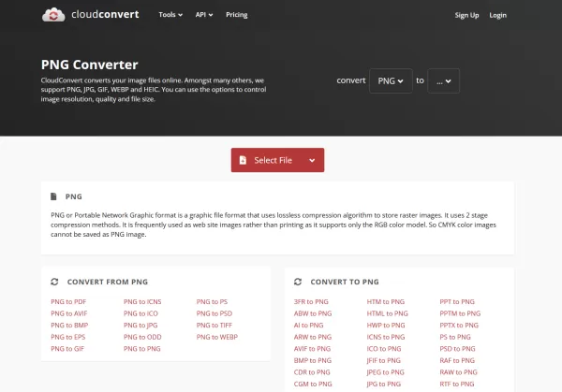This screenshot has height=392, width=562.
Task: Click the refresh icon beside Convert From PNG
Action: (54, 282)
